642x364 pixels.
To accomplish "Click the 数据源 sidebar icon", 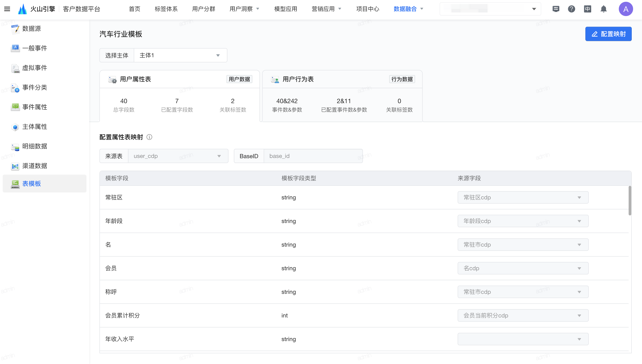I will coord(15,29).
